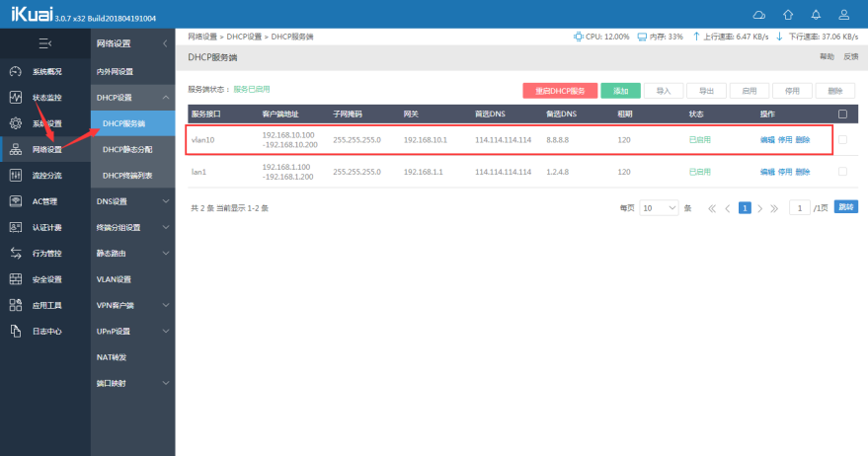Click 停用 link in vlan10 row
The width and height of the screenshot is (868, 456).
(785, 140)
